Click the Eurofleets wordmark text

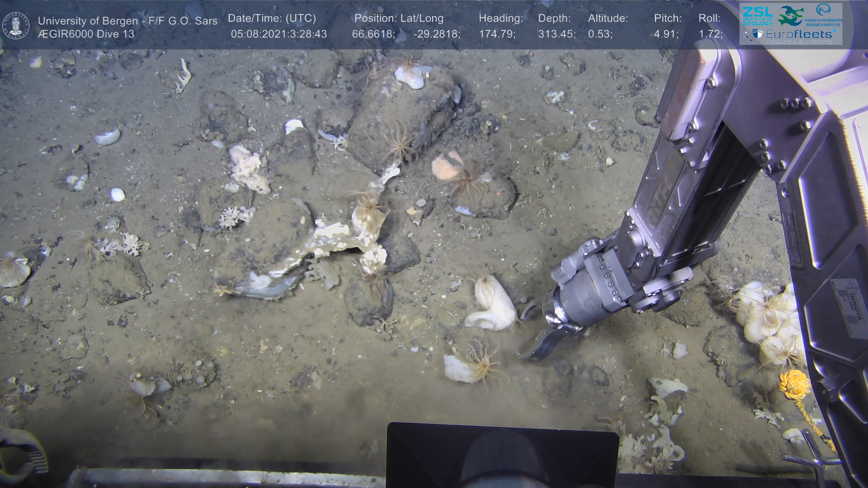pos(799,34)
